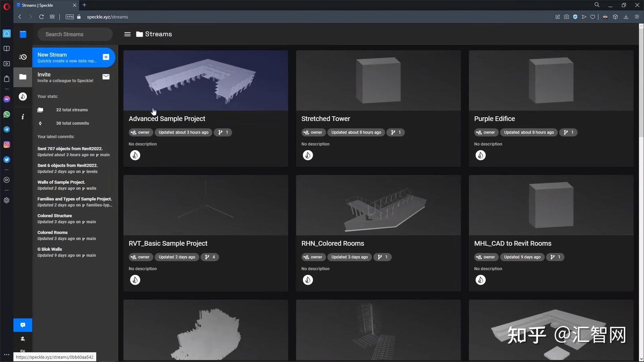Open the user profile icon at sidebar bottom
This screenshot has height=362, width=644.
(23, 339)
